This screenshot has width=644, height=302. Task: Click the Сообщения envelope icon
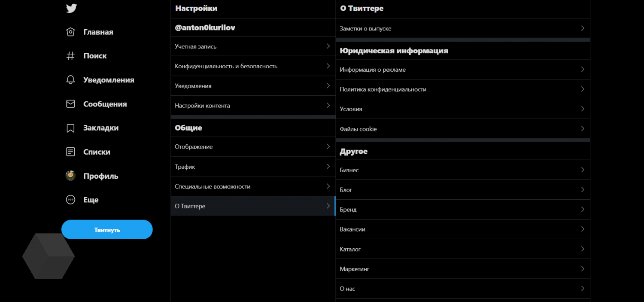(71, 104)
